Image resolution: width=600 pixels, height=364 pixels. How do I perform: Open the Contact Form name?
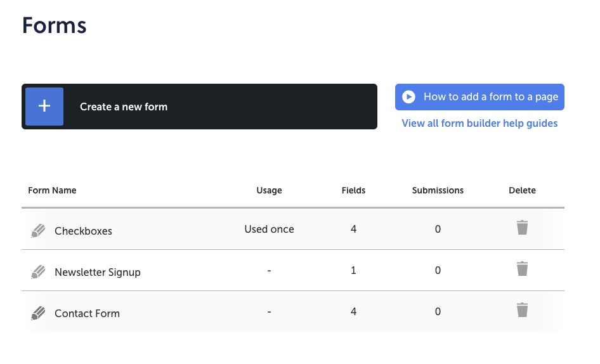[88, 313]
